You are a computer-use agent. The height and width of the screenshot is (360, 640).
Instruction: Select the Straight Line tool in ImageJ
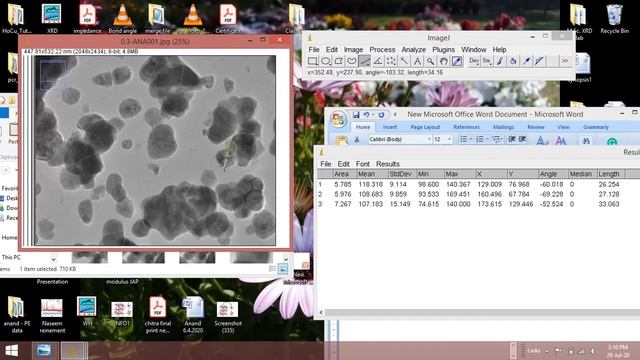coord(365,61)
